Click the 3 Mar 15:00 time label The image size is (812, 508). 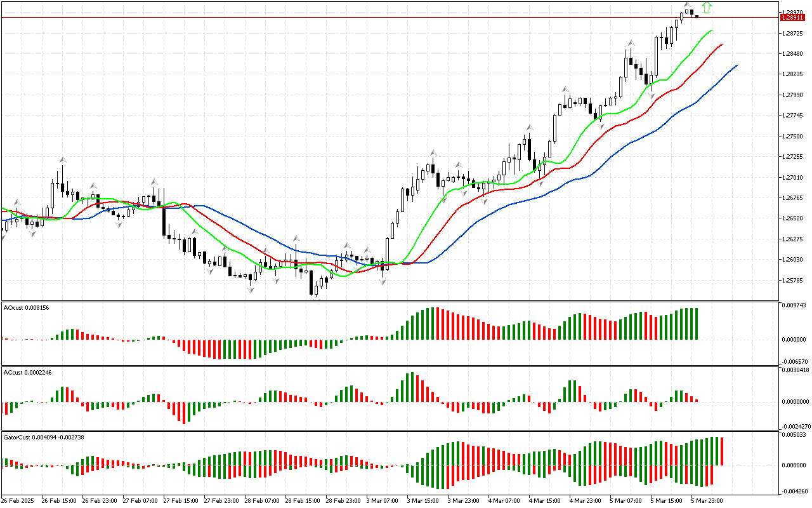[x=424, y=501]
